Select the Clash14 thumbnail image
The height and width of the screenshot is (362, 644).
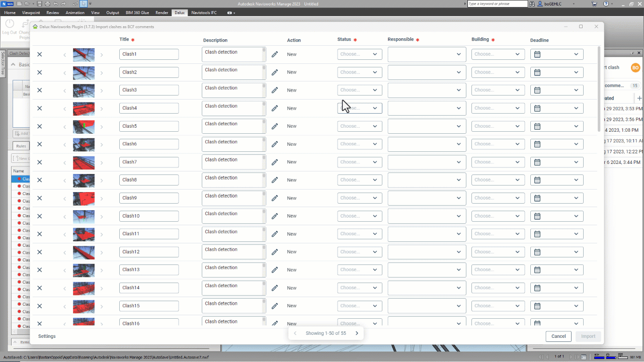pos(84,288)
